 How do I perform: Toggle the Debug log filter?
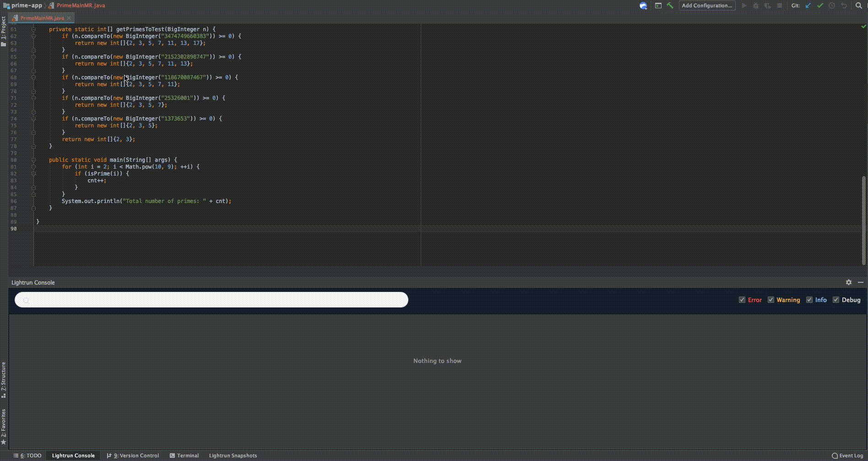click(x=836, y=299)
